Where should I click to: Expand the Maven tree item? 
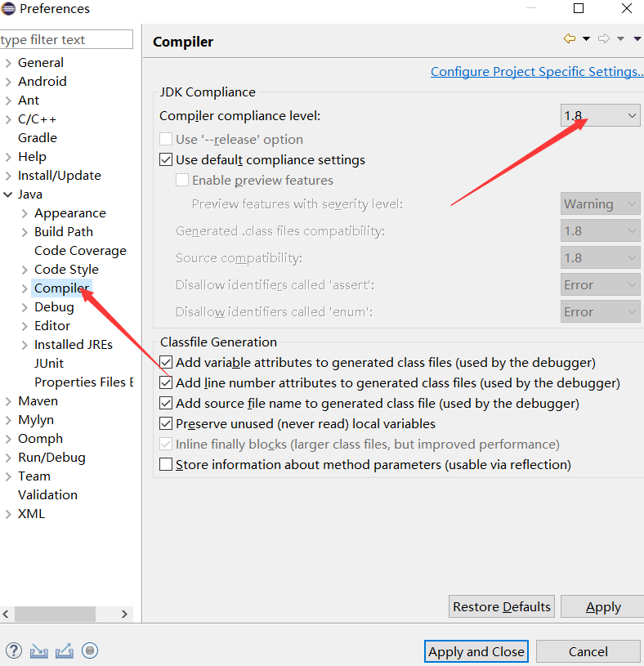[8, 400]
